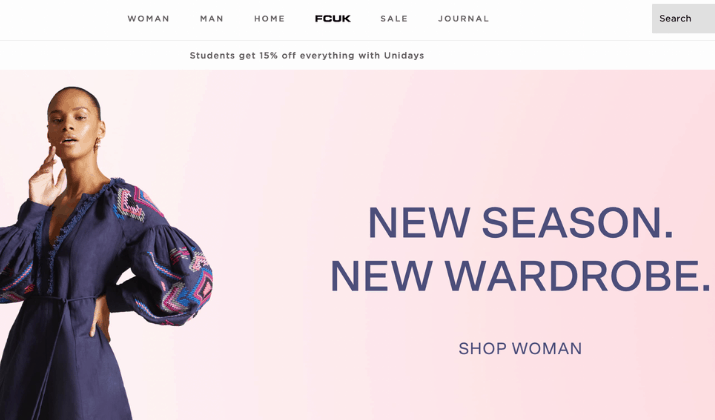This screenshot has width=715, height=420.
Task: Click the model's face in hero image
Action: (x=74, y=123)
